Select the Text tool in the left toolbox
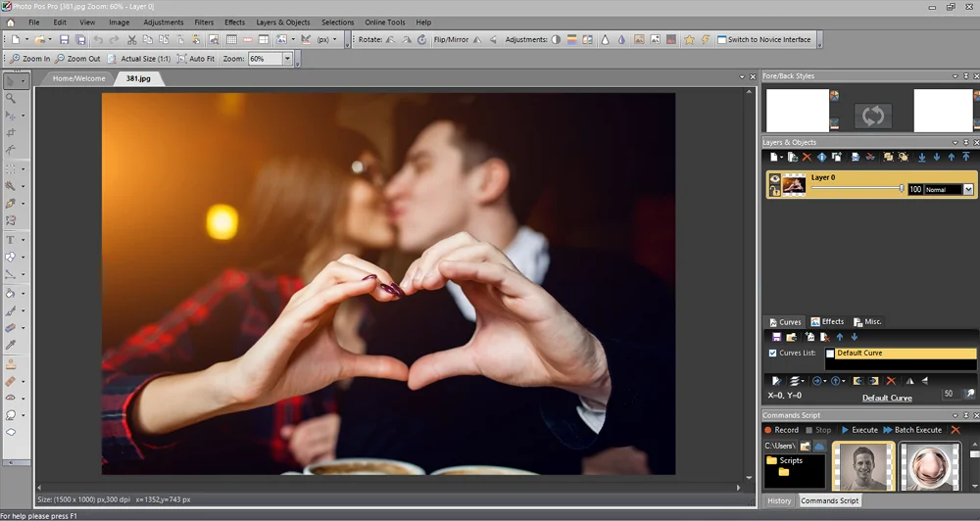980x521 pixels. (11, 239)
